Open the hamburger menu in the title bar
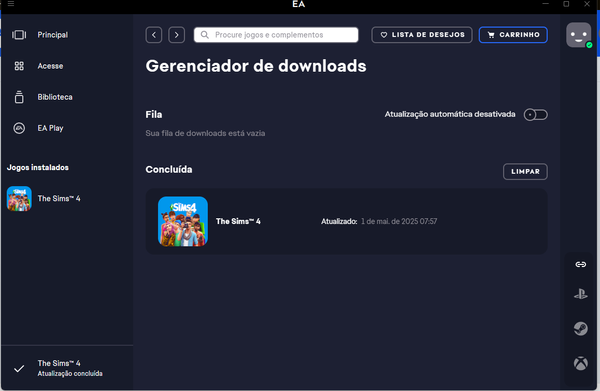Screen dimensions: 600x391 (x=11, y=3)
